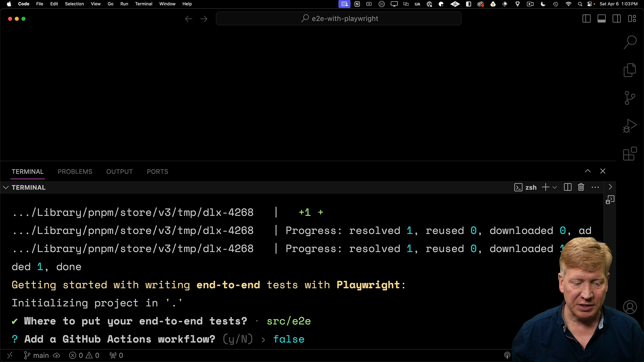This screenshot has height=362, width=644.
Task: Toggle the secondary side bar layout icon
Action: pyautogui.click(x=616, y=19)
